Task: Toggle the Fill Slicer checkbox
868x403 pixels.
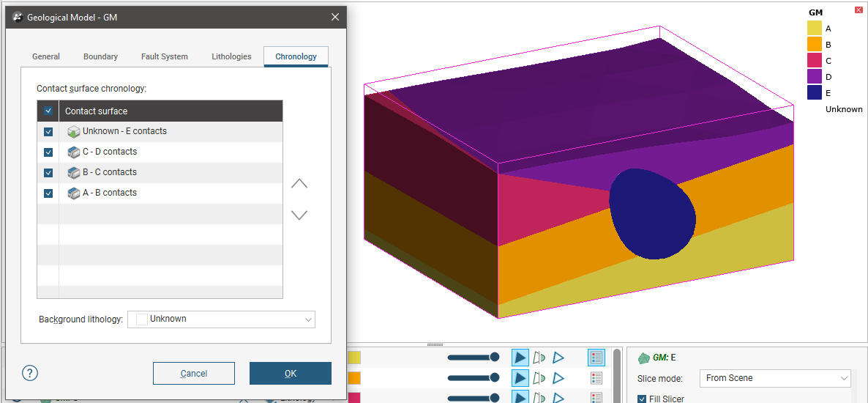Action: point(642,399)
